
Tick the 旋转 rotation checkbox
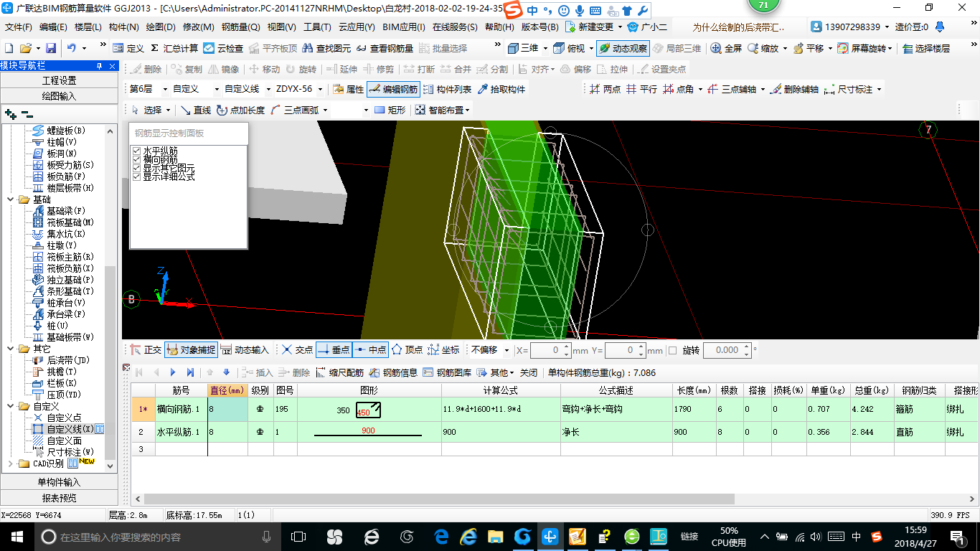pos(672,350)
